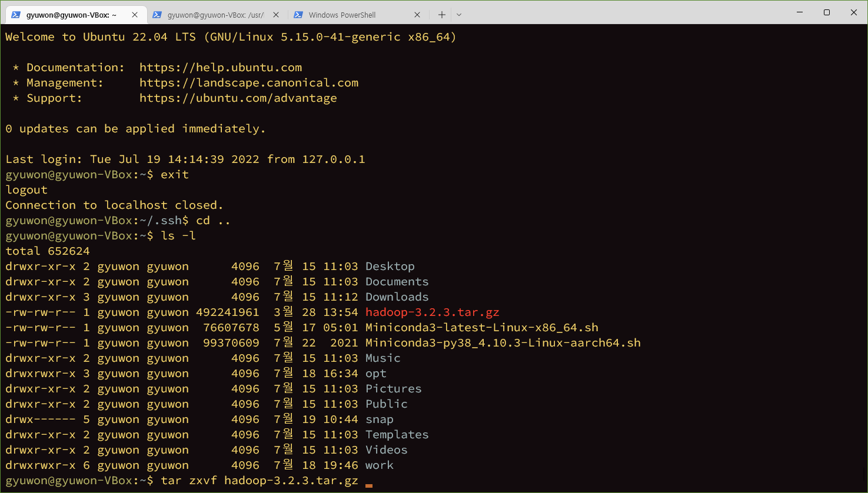Switch to the gyuwon@gyuwon-VBox: /usr/ tab
The width and height of the screenshot is (868, 493).
[x=216, y=15]
